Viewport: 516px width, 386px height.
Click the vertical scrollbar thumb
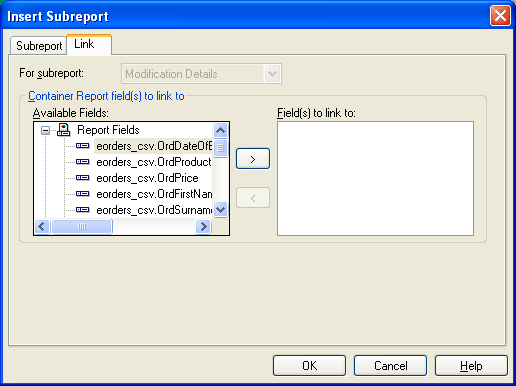(x=220, y=148)
